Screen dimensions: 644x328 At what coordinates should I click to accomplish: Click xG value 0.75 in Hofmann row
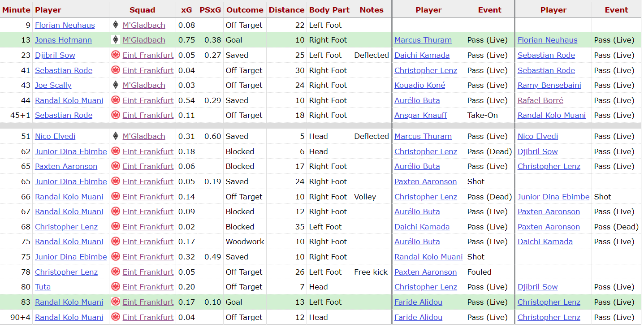(186, 40)
